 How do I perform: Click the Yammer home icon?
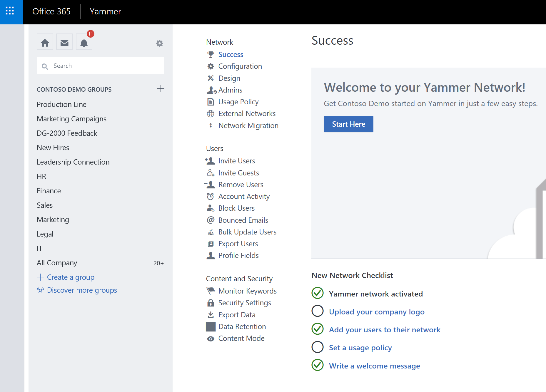(45, 42)
